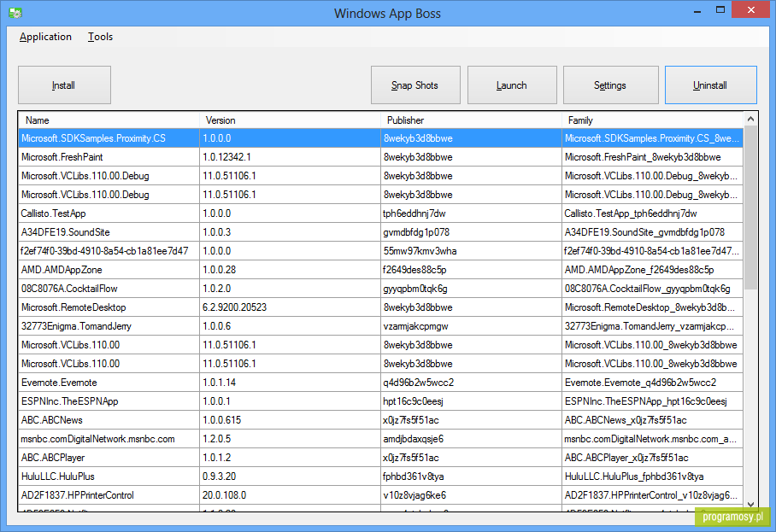Viewport: 776px width, 532px height.
Task: Sort by the Publisher column header
Action: 471,120
